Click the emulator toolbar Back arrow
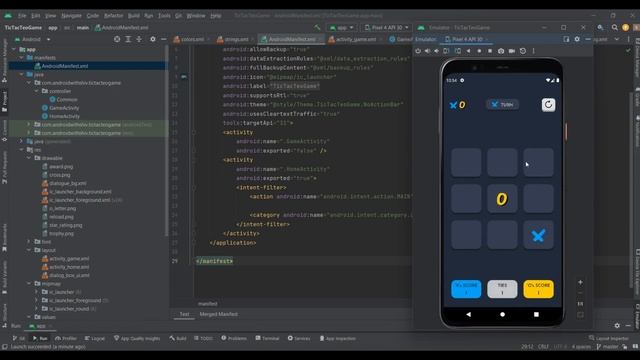The height and width of the screenshot is (360, 640). coord(468,51)
